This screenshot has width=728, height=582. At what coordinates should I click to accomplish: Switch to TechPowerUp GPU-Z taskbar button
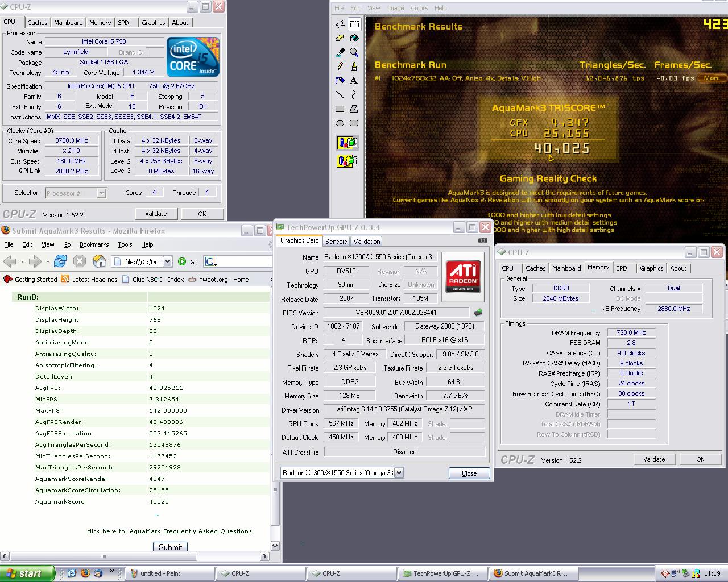click(x=442, y=573)
